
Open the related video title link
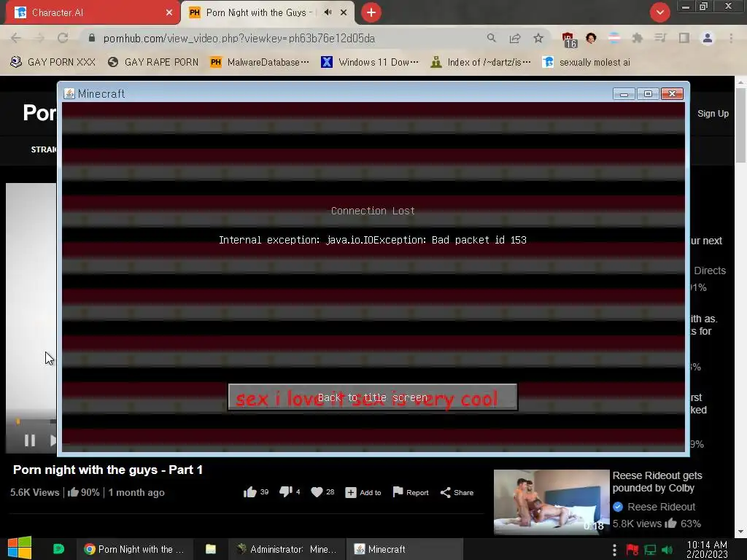(657, 481)
